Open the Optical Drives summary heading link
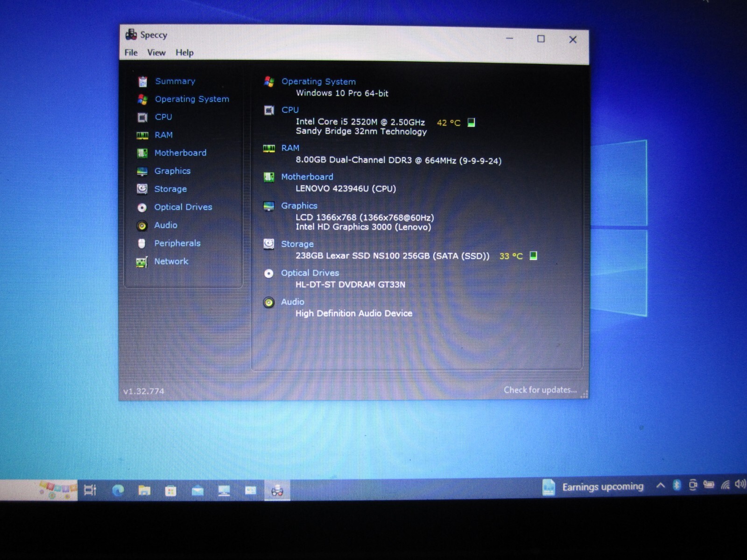 click(310, 273)
